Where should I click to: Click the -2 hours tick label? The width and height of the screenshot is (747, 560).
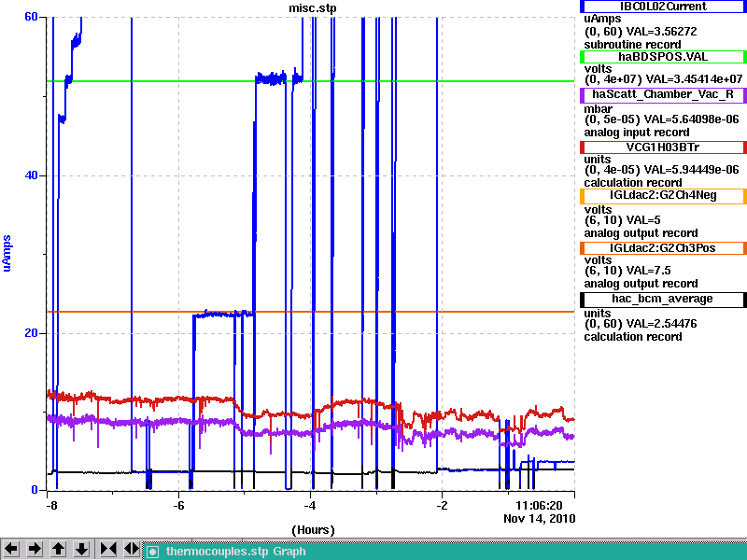pyautogui.click(x=442, y=505)
